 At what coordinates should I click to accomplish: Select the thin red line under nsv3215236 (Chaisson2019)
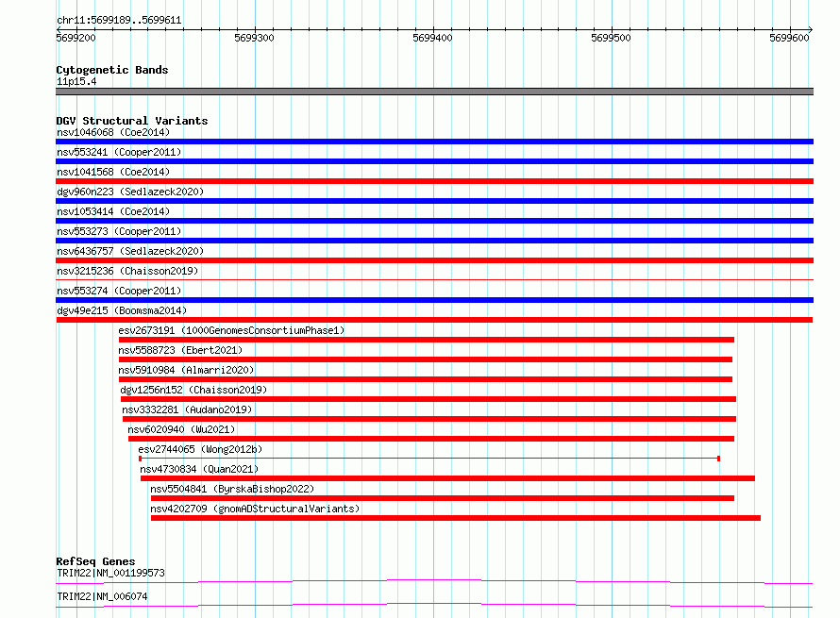pyautogui.click(x=434, y=279)
